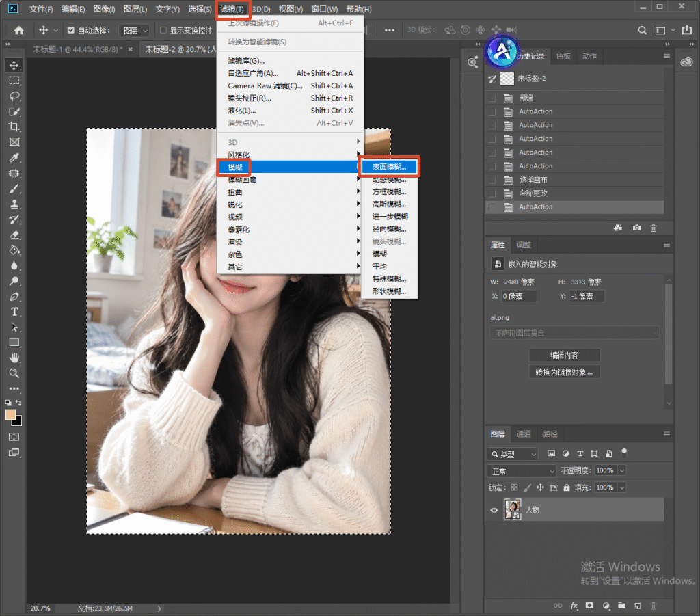Select the Clone Stamp tool

(x=14, y=204)
